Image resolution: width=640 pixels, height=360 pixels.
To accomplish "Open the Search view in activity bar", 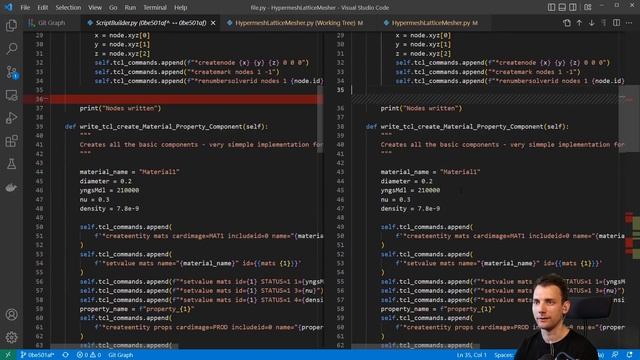I will point(11,49).
